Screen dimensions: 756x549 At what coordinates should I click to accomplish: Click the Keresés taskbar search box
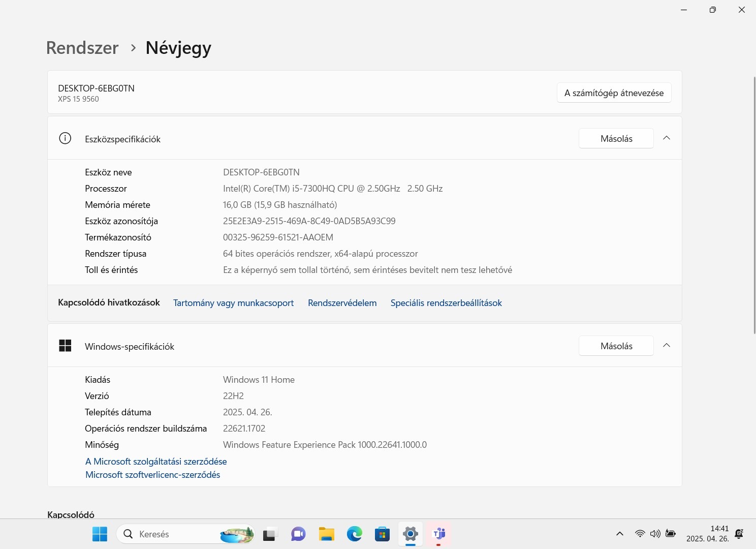[x=186, y=534]
